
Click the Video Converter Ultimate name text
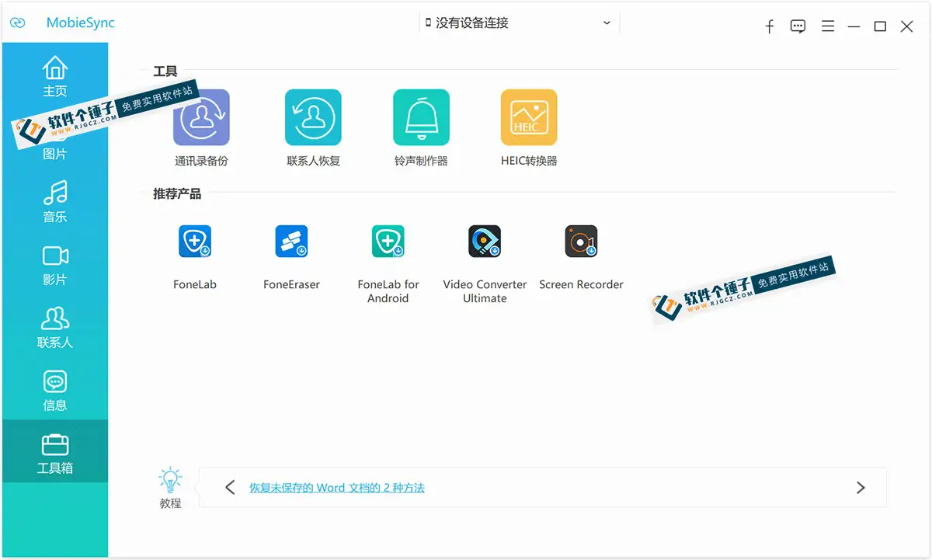485,291
